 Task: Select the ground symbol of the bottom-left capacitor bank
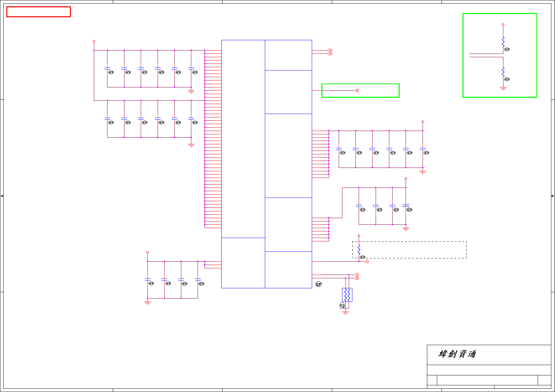[147, 303]
